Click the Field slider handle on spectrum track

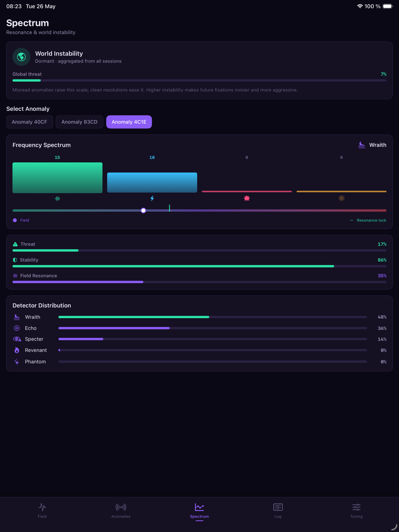click(x=143, y=211)
